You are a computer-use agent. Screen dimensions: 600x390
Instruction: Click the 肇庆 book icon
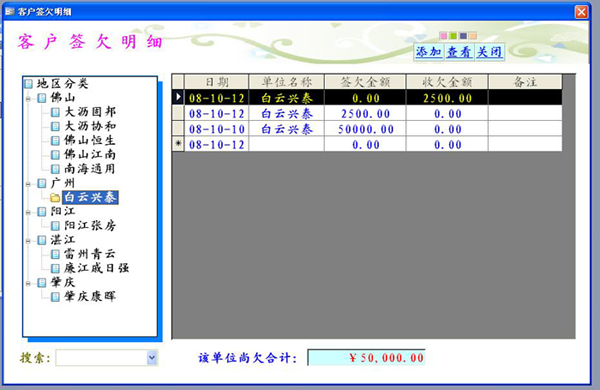point(42,282)
